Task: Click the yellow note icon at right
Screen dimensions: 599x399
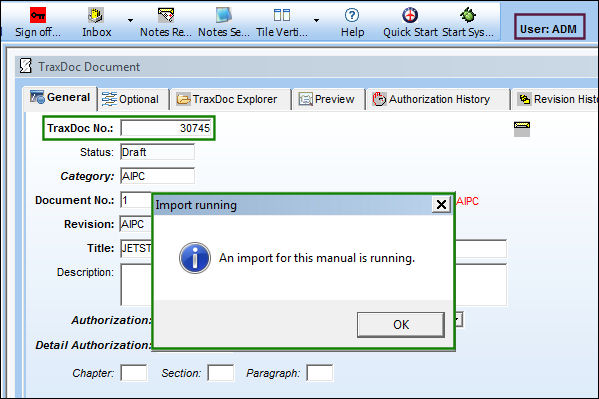Action: click(521, 129)
